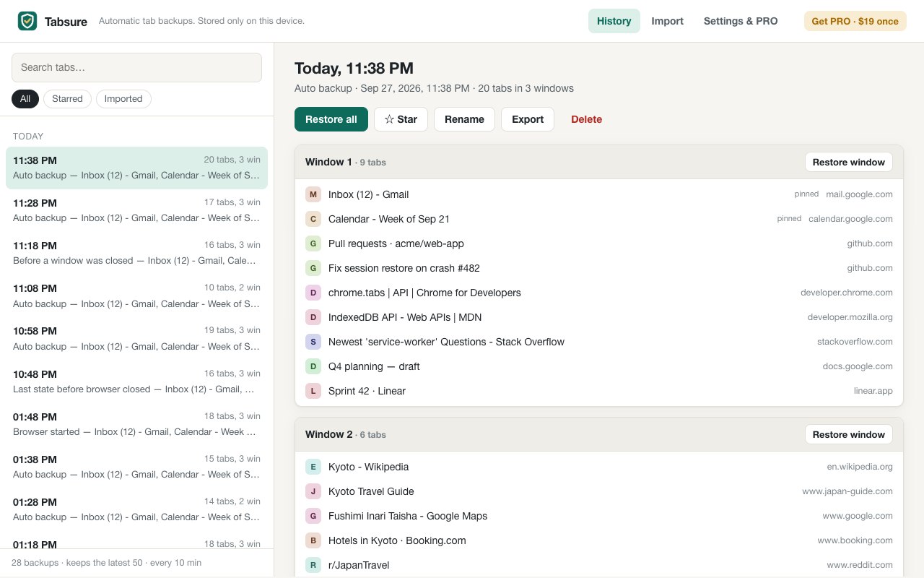The height and width of the screenshot is (578, 924).
Task: Click the 28 backups status footer text
Action: [107, 563]
